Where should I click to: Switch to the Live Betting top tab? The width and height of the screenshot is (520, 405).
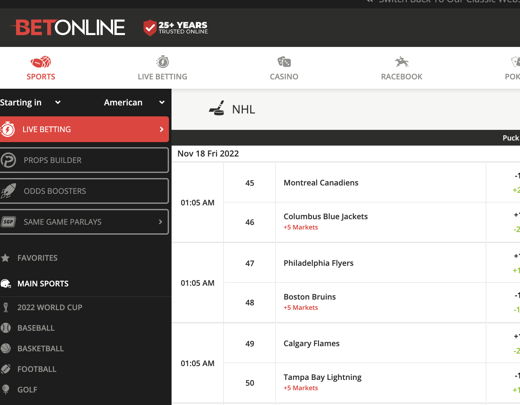click(163, 68)
